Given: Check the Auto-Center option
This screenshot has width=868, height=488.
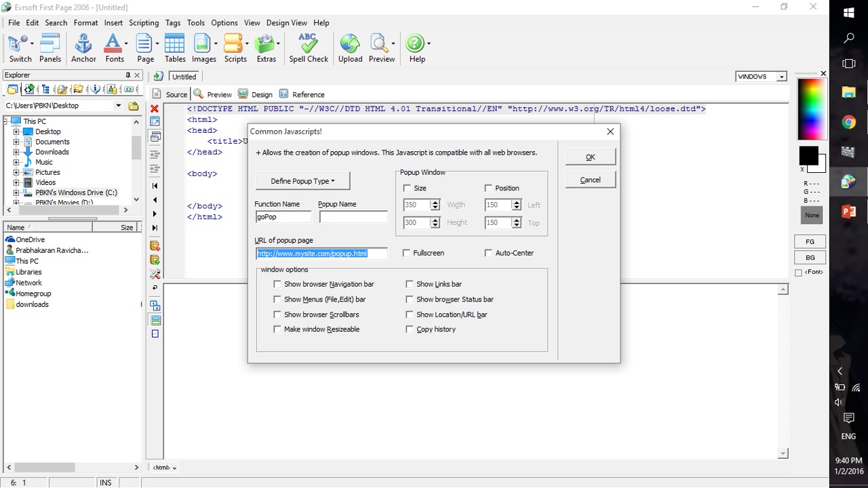Looking at the screenshot, I should click(488, 253).
